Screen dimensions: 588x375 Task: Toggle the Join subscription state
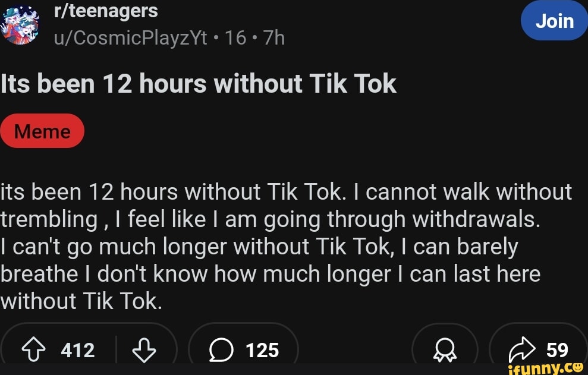[554, 21]
